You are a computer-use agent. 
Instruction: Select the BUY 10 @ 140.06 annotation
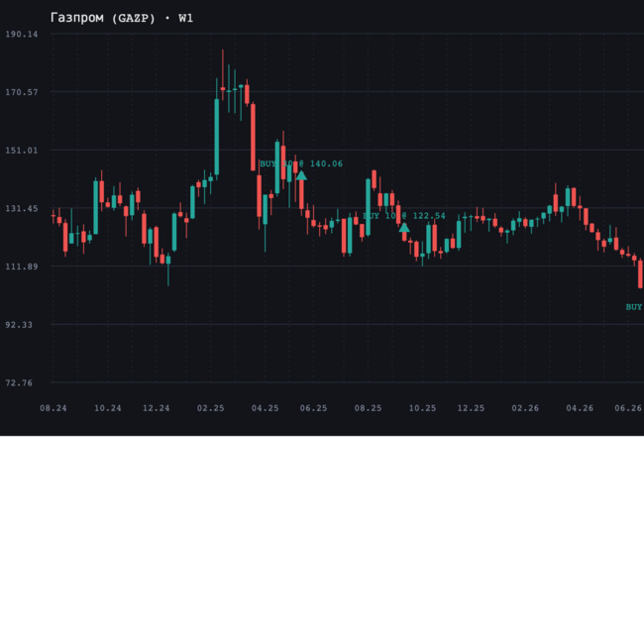click(301, 163)
